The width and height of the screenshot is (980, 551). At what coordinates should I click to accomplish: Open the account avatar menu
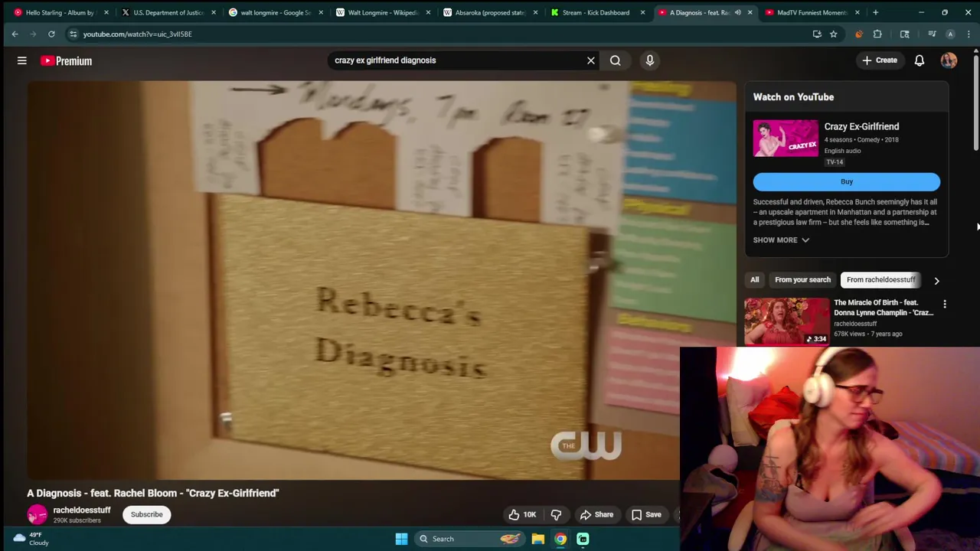tap(949, 60)
